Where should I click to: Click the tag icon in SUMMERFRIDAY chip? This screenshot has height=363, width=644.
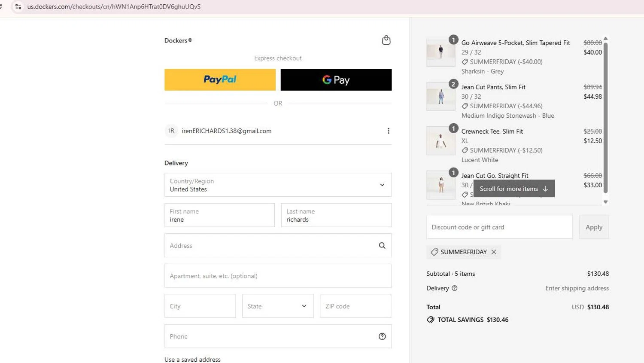click(434, 252)
